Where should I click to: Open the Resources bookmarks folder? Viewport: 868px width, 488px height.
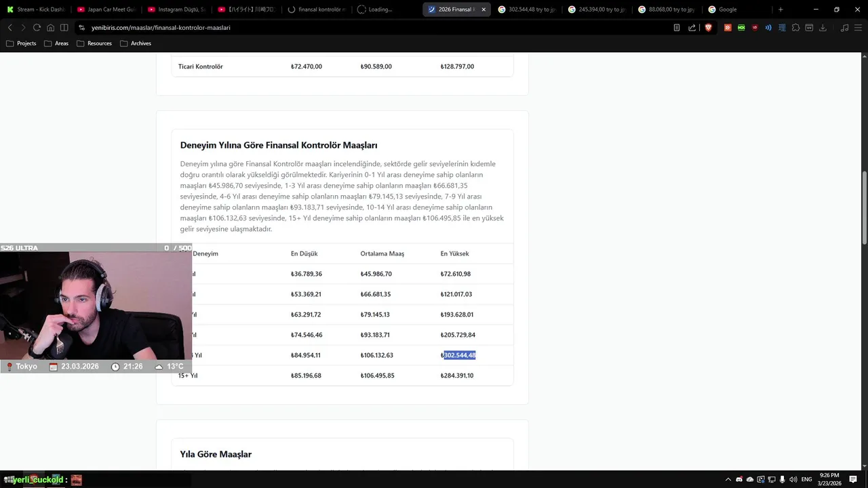pyautogui.click(x=94, y=43)
